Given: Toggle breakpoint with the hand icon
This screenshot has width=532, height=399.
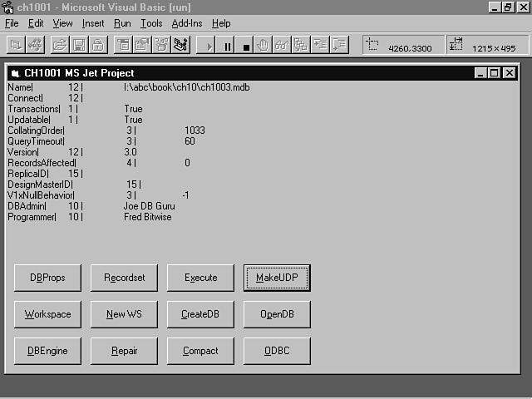Looking at the screenshot, I should [264, 45].
